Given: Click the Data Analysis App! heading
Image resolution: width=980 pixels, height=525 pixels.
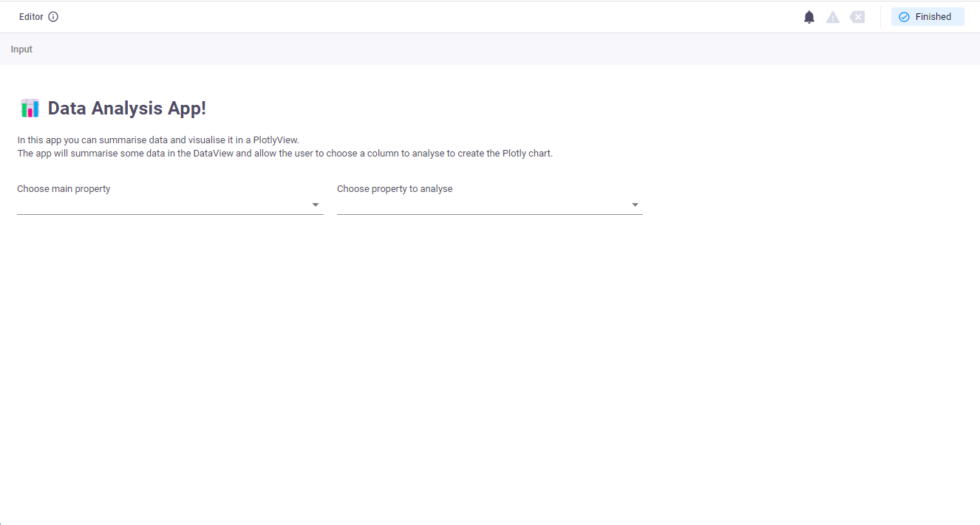Looking at the screenshot, I should click(126, 109).
